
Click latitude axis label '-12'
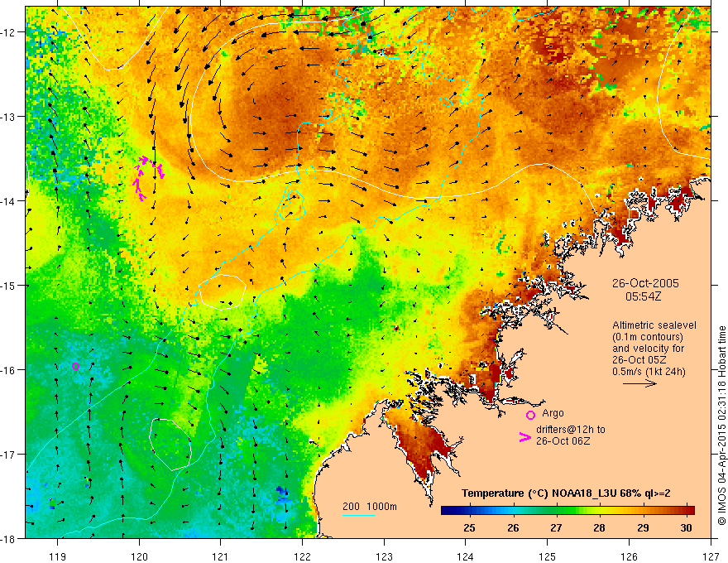click(x=8, y=32)
